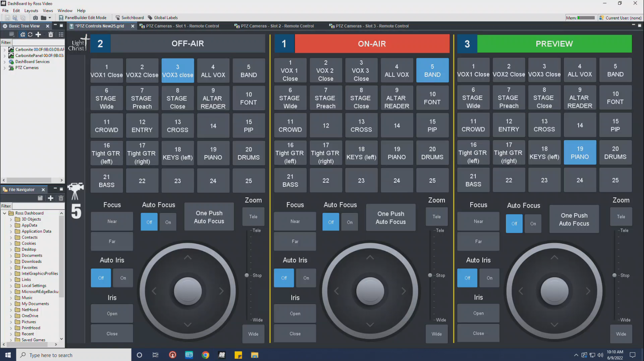Open the Views menu

tap(48, 11)
